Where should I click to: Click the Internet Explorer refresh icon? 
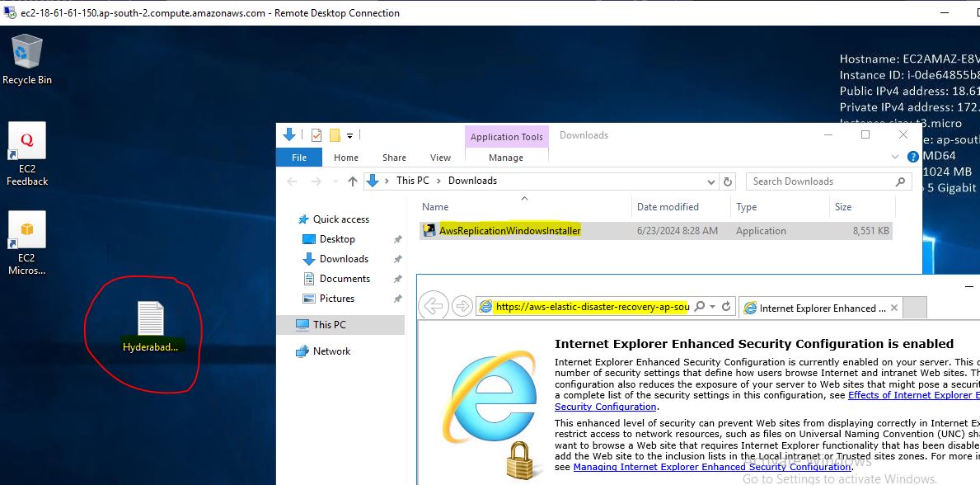(x=726, y=307)
